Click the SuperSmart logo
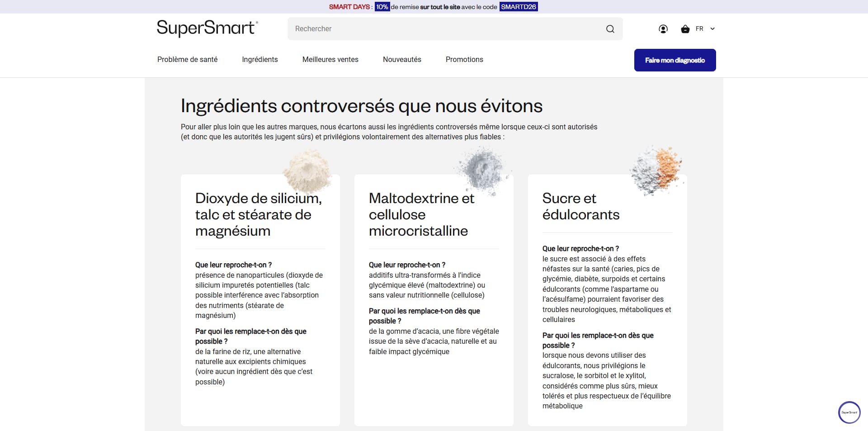The image size is (868, 431). pyautogui.click(x=207, y=28)
